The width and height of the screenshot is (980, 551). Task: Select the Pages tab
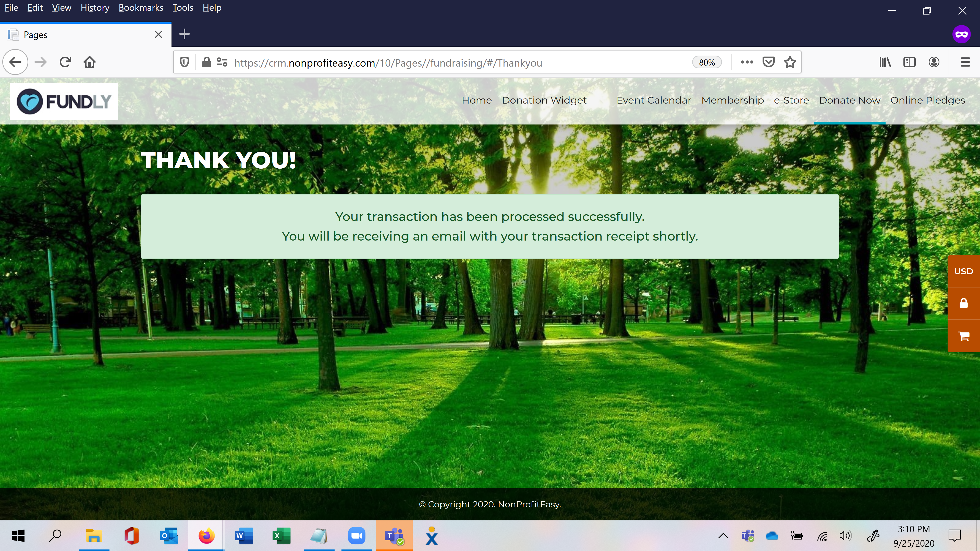pos(85,35)
